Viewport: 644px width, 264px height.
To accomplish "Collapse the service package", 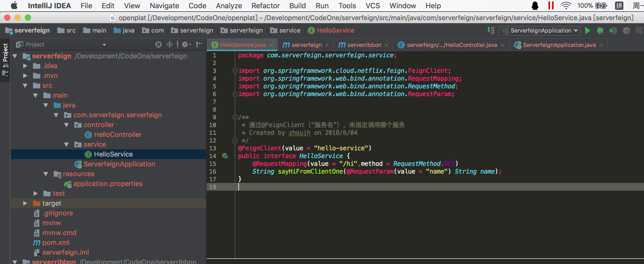I will (x=66, y=144).
